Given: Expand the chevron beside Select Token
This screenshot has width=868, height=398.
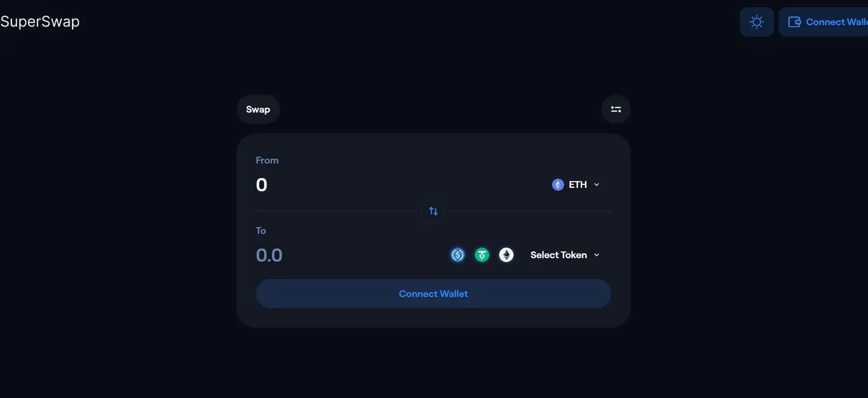Looking at the screenshot, I should click(597, 255).
